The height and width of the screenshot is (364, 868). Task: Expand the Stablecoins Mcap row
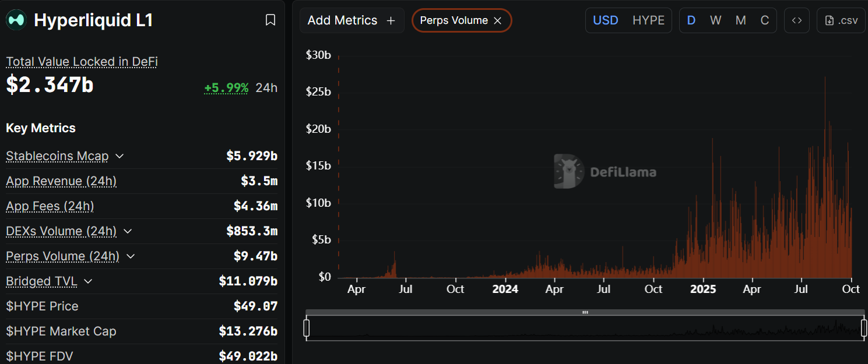(120, 156)
